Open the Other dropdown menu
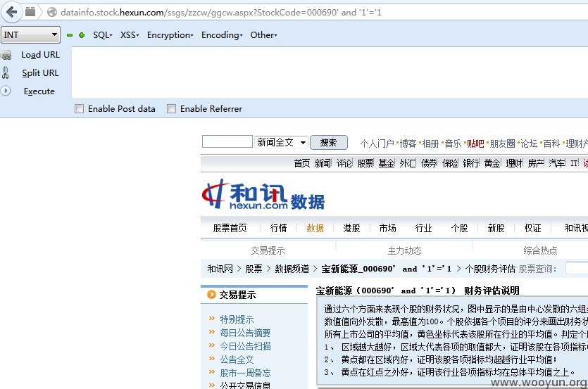This screenshot has width=588, height=389. (x=263, y=35)
